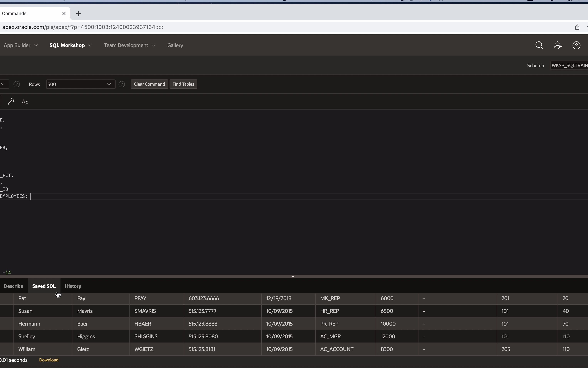The height and width of the screenshot is (368, 588).
Task: Expand the Team Development menu
Action: pyautogui.click(x=129, y=46)
